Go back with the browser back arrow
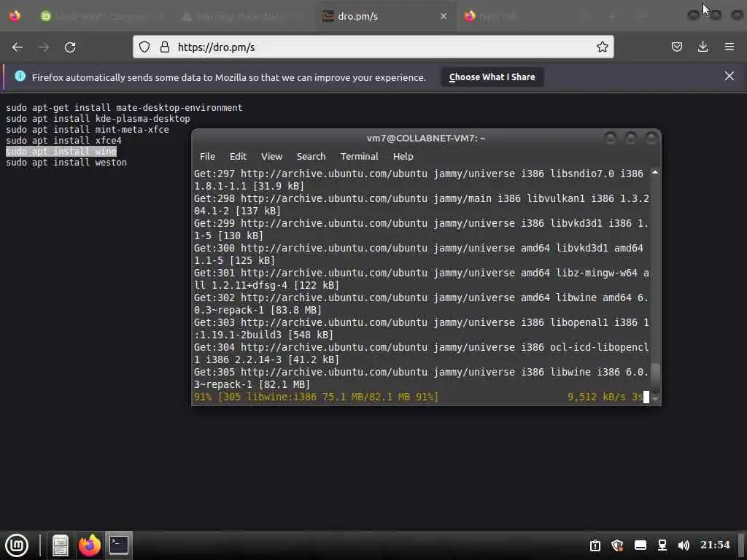The width and height of the screenshot is (747, 560). click(18, 47)
